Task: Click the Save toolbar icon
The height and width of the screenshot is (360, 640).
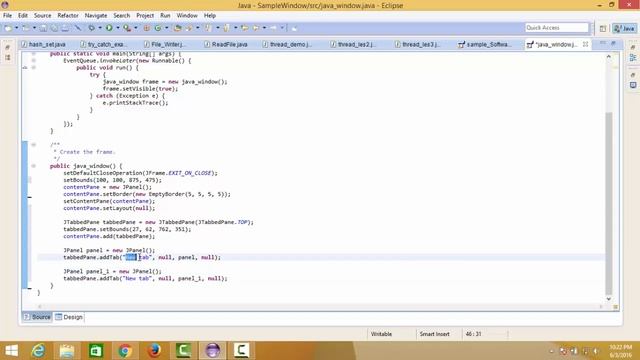Action: pos(43,28)
